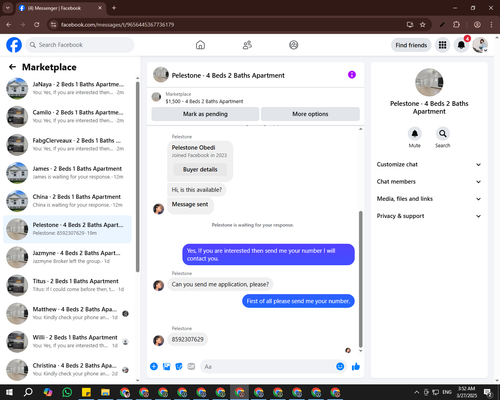Click Find friends button
Screen dimensions: 500x400
pyautogui.click(x=411, y=45)
